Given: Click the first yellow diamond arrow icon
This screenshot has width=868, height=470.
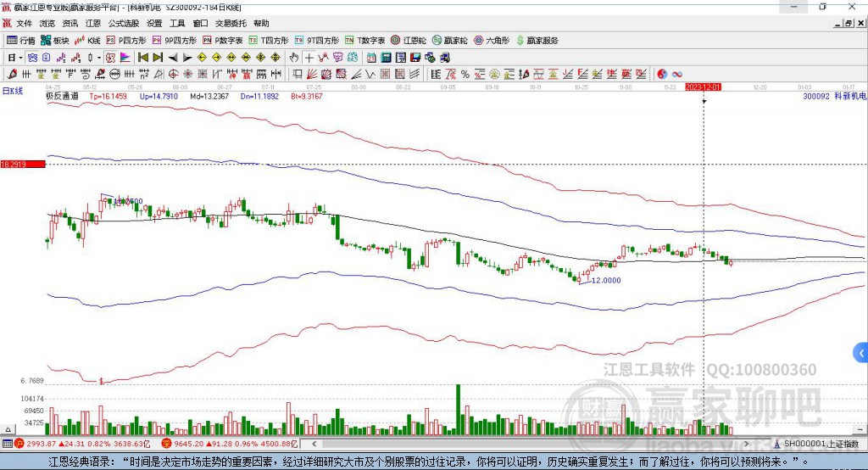Looking at the screenshot, I should (x=202, y=58).
